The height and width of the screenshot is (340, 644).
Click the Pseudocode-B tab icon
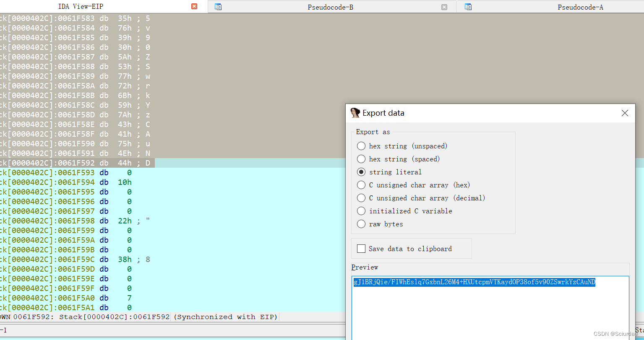tap(218, 7)
